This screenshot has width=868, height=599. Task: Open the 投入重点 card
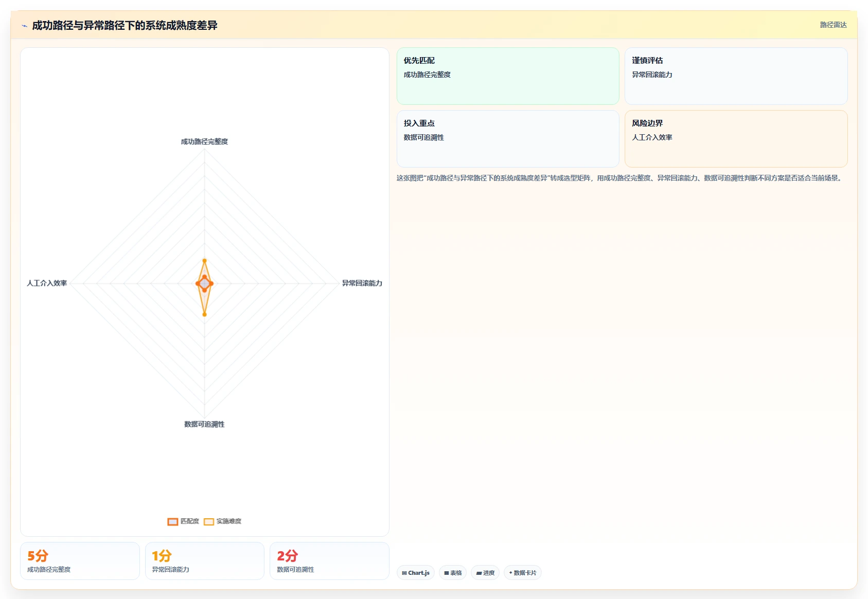pos(508,139)
